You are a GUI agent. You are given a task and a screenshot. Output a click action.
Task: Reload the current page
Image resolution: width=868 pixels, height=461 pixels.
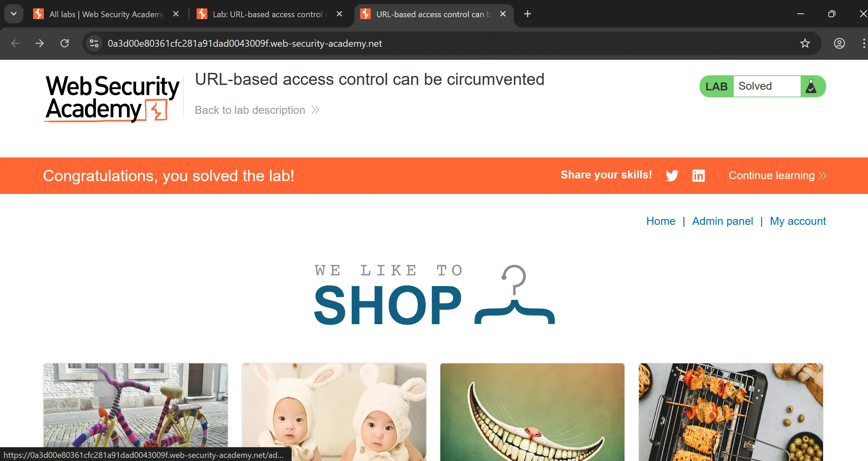[x=65, y=43]
